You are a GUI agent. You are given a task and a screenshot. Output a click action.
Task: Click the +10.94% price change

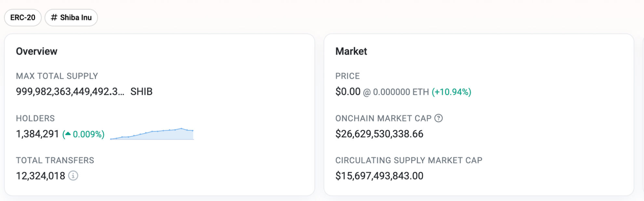pyautogui.click(x=451, y=92)
